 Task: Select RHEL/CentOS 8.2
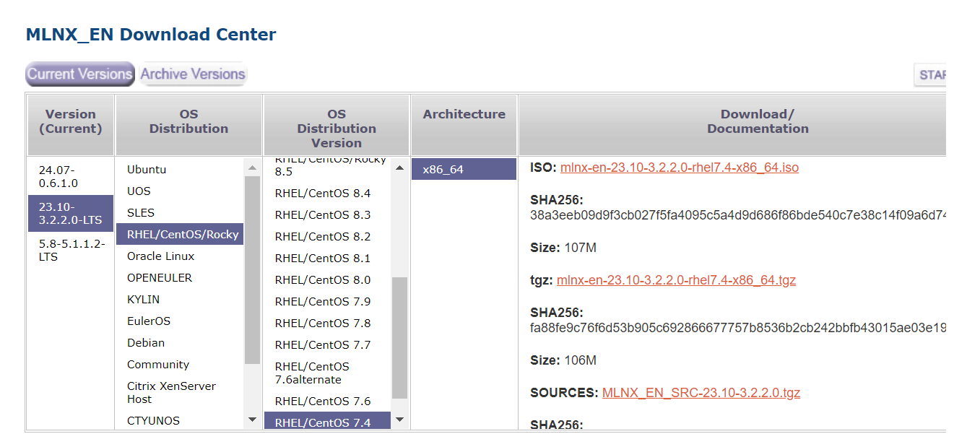point(328,236)
